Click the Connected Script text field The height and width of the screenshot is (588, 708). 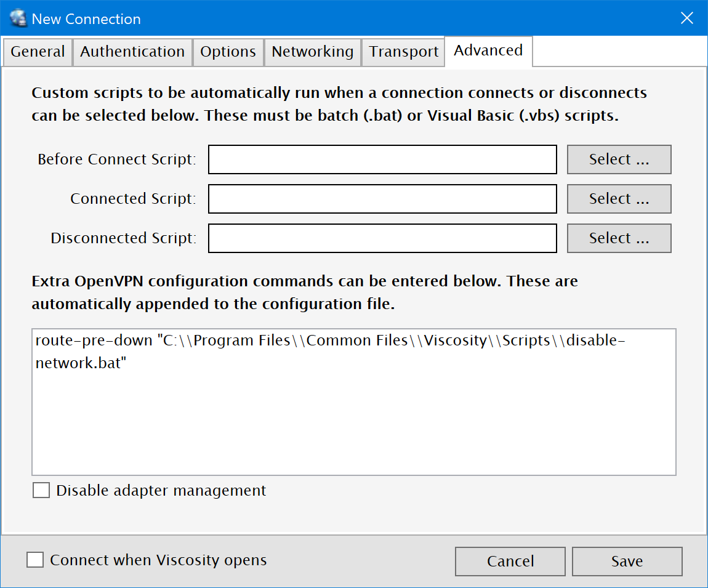click(382, 199)
